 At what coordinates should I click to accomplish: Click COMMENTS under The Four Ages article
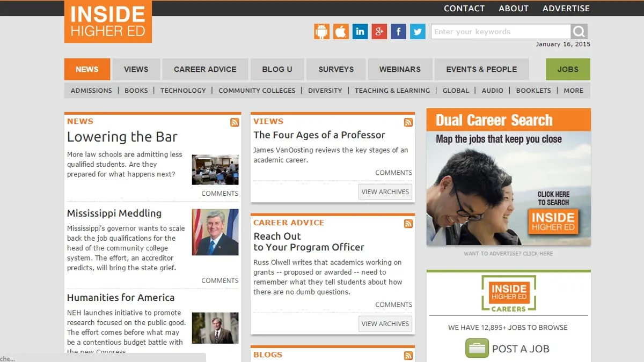tap(394, 173)
